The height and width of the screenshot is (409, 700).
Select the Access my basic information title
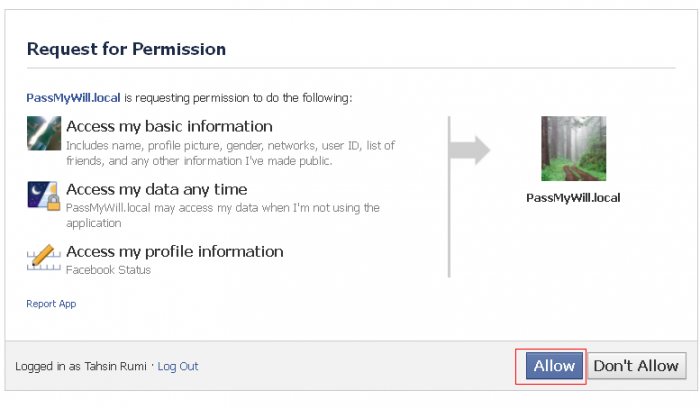pyautogui.click(x=169, y=127)
